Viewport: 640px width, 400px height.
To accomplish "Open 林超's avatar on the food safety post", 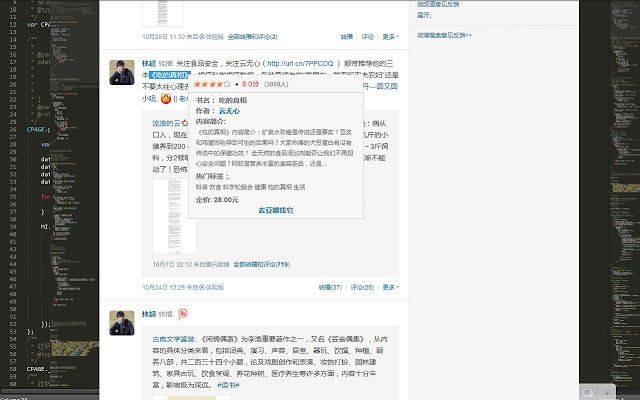I will click(x=122, y=73).
